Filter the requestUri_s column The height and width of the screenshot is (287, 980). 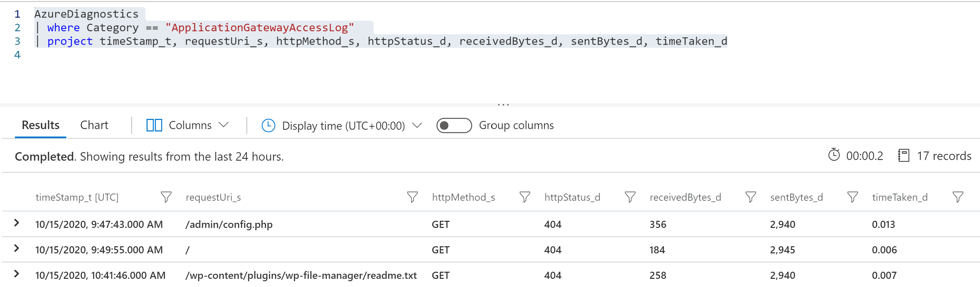point(412,197)
